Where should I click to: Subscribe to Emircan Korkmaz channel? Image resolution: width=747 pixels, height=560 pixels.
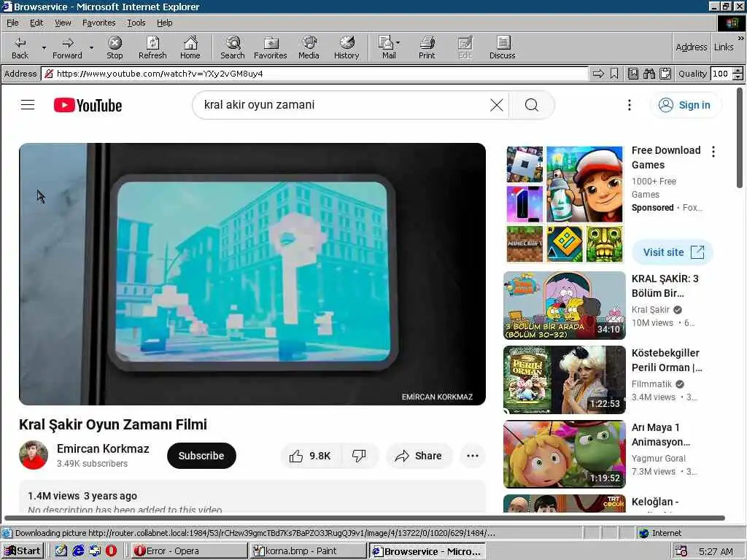click(x=201, y=456)
